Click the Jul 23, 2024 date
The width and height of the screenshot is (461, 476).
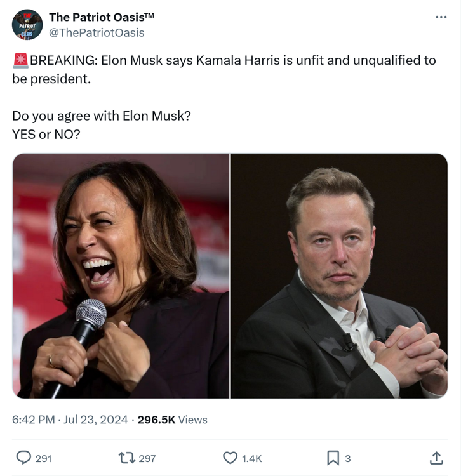pos(97,420)
